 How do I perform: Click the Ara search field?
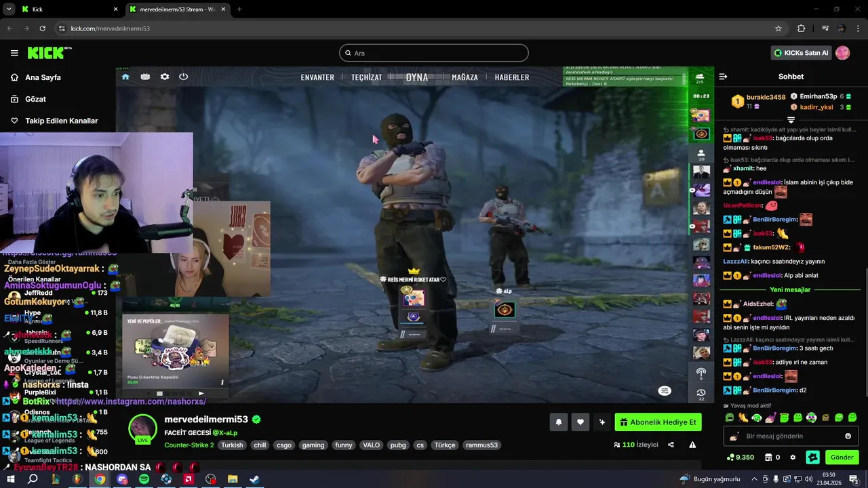coord(434,53)
